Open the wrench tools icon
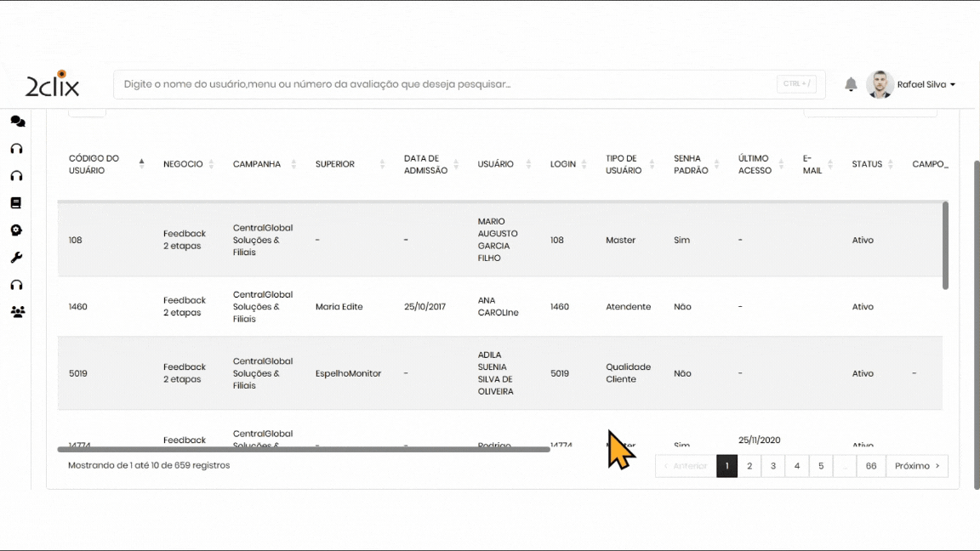980x551 pixels. pyautogui.click(x=16, y=258)
